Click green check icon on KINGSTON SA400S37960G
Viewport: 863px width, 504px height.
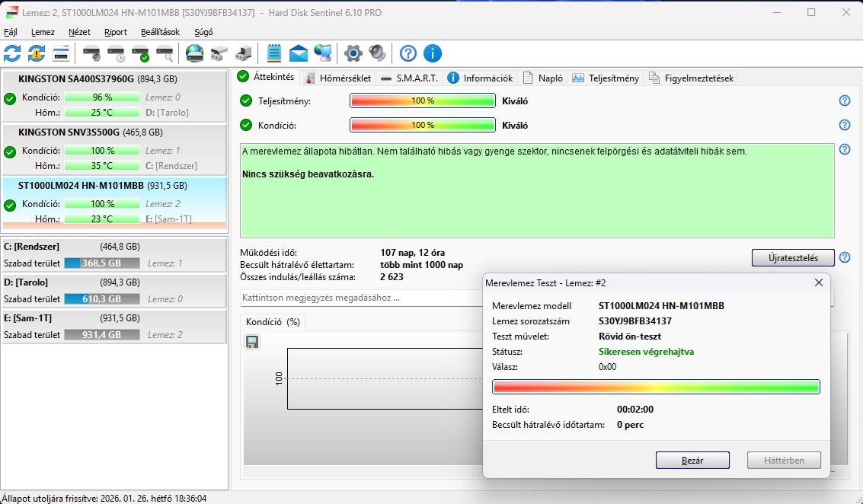pyautogui.click(x=10, y=99)
